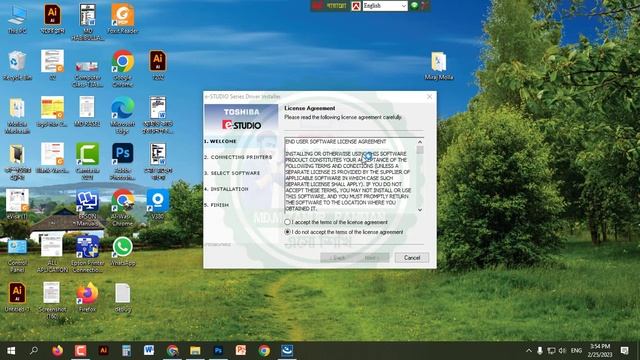This screenshot has width=640, height=360.
Task: Switch to the driver installer taskbar icon
Action: (x=287, y=351)
